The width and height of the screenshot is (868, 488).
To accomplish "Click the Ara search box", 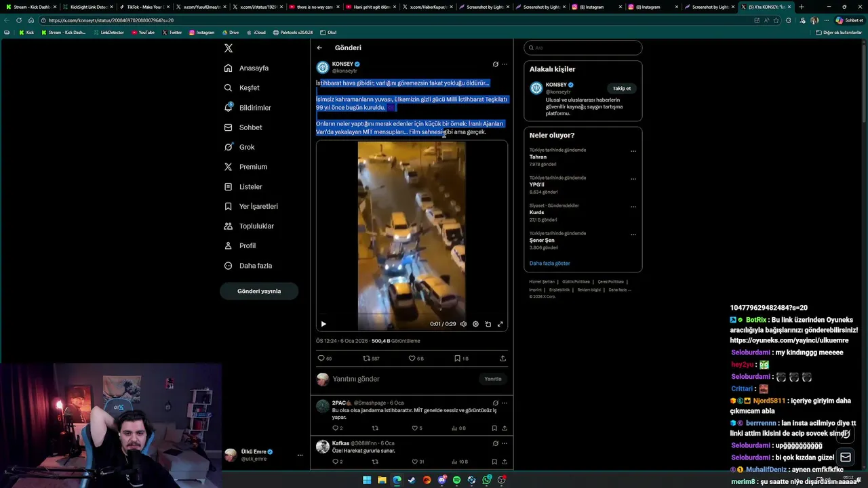I will click(x=583, y=48).
